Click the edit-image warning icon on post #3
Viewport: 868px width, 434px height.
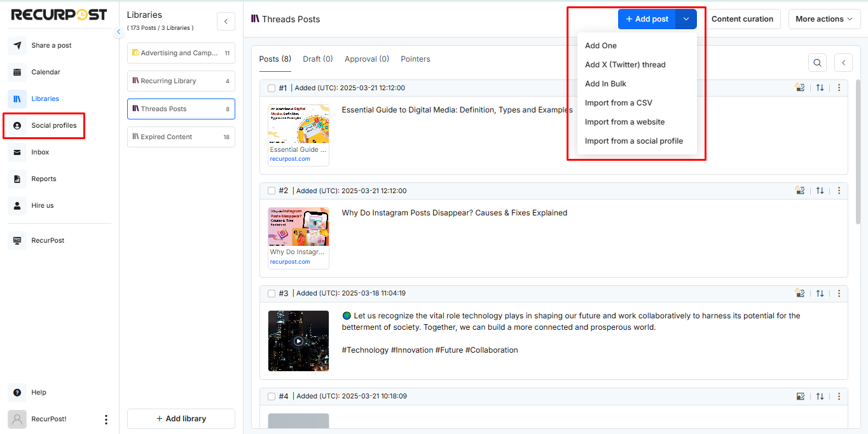[800, 294]
